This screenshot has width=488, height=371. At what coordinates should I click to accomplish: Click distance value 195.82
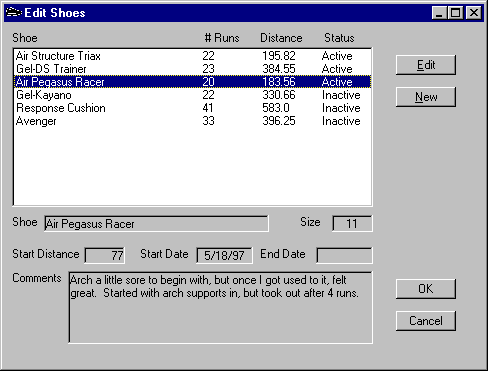click(x=279, y=56)
